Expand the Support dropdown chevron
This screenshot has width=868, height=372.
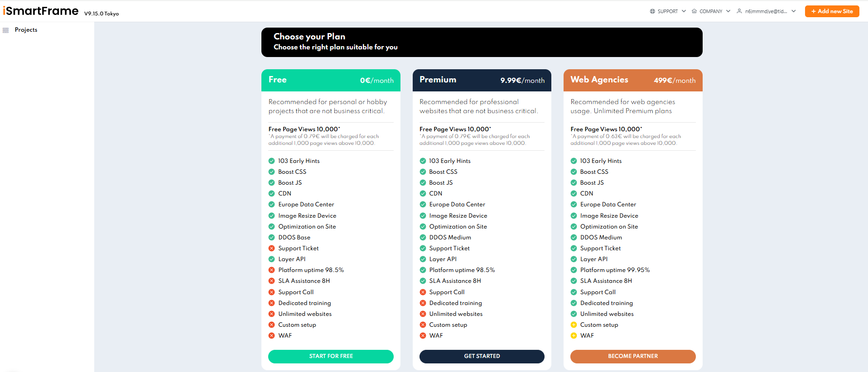click(684, 11)
